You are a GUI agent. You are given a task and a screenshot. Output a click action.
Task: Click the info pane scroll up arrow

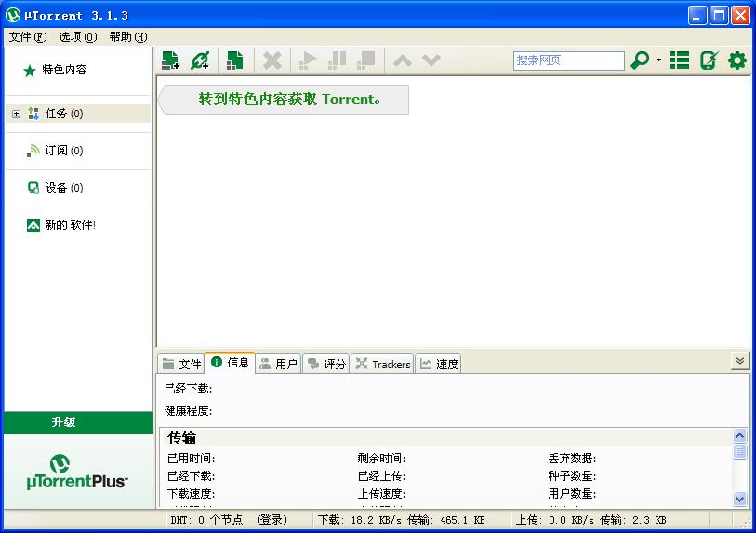point(739,436)
